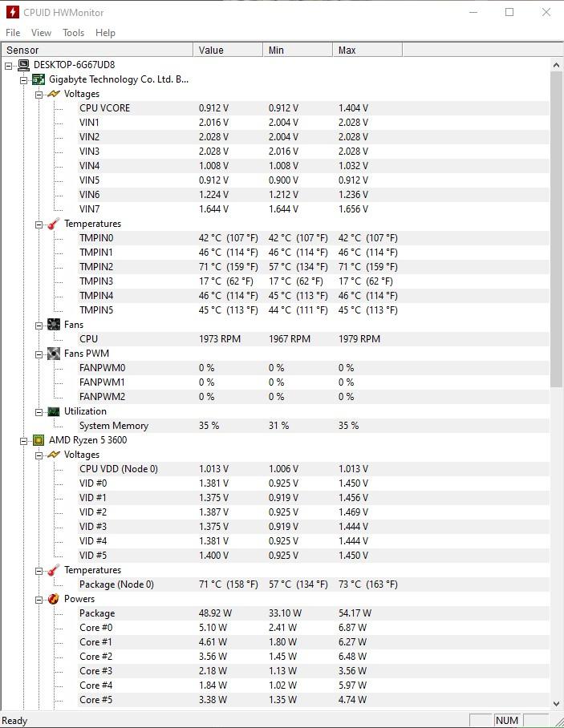
Task: Open the File menu
Action: pyautogui.click(x=13, y=33)
